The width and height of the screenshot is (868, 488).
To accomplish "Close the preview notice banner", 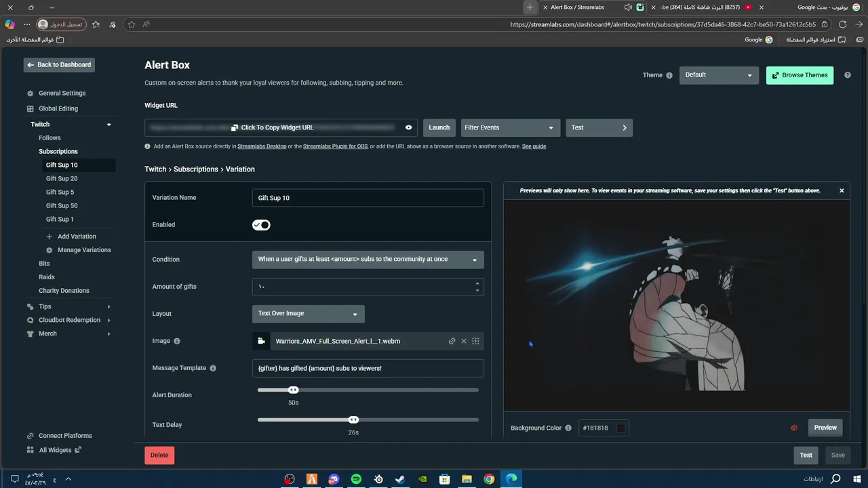I will (x=842, y=190).
